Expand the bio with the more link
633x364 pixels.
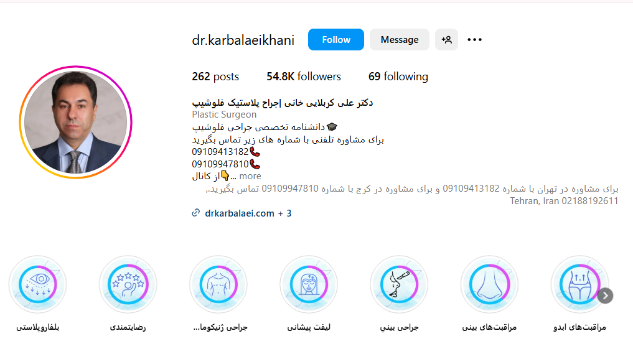coord(250,176)
